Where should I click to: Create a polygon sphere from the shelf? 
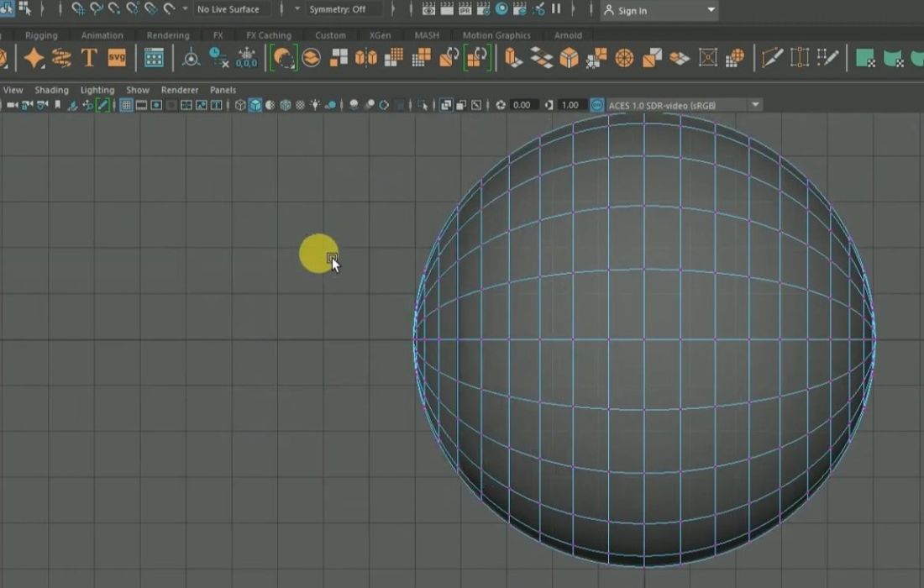pyautogui.click(x=6, y=56)
